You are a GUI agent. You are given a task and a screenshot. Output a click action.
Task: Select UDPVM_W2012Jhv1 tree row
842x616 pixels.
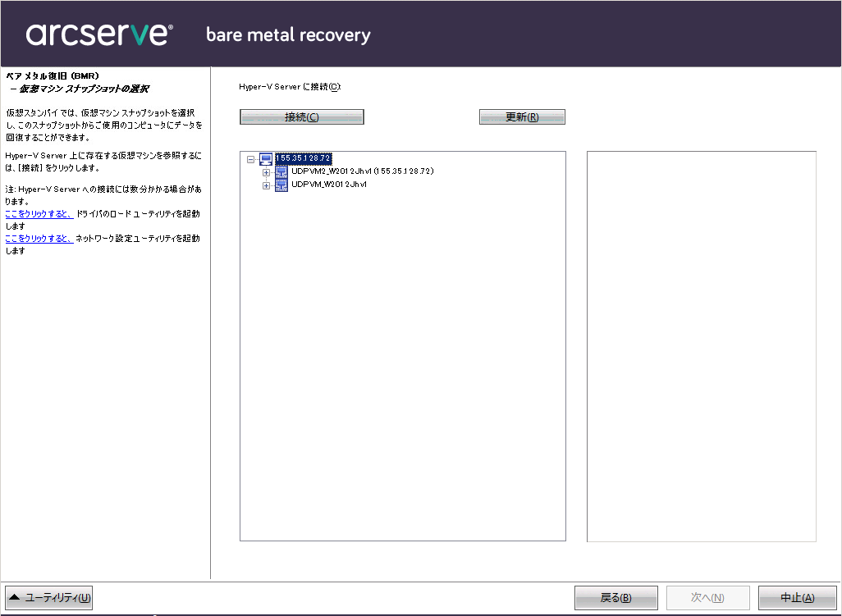pos(329,185)
